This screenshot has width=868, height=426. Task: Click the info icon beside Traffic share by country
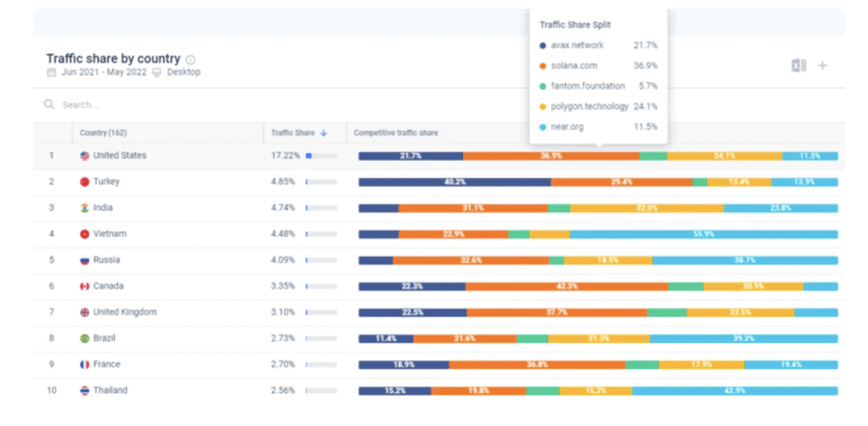click(190, 60)
